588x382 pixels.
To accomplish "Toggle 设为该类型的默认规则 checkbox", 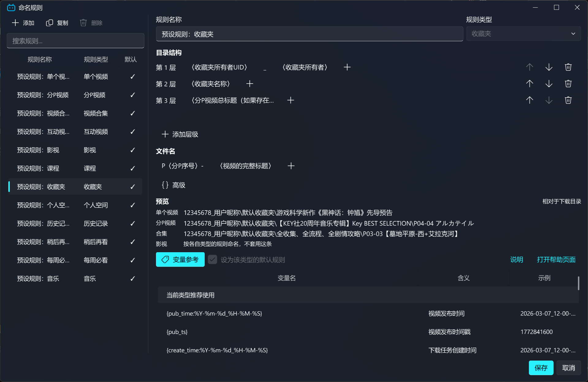I will (x=213, y=260).
